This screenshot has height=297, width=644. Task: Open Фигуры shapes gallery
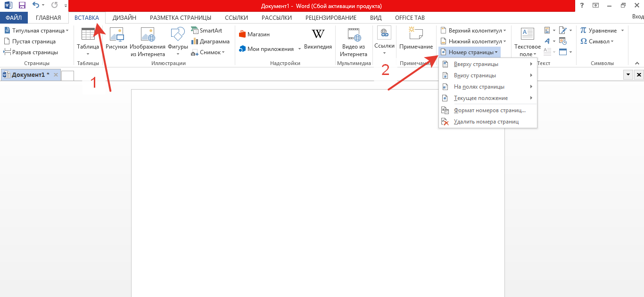point(178,35)
